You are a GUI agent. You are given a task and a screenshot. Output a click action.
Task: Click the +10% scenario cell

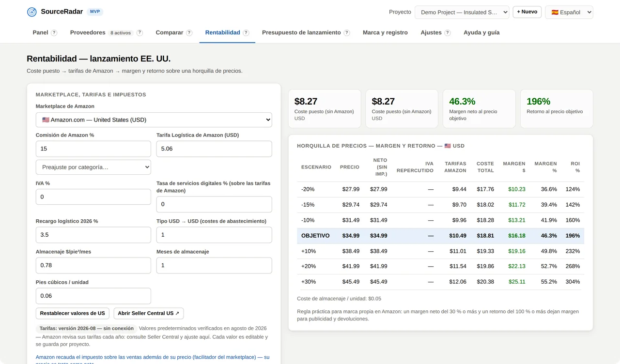tap(308, 251)
